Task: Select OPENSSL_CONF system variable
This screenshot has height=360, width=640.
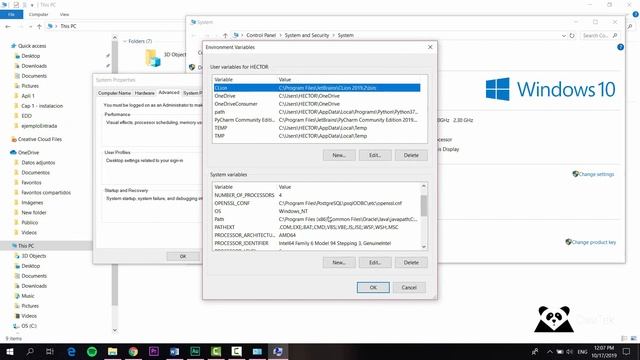Action: click(317, 203)
